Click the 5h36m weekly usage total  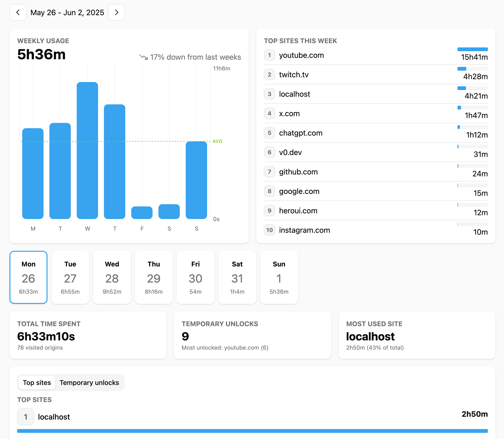(42, 54)
